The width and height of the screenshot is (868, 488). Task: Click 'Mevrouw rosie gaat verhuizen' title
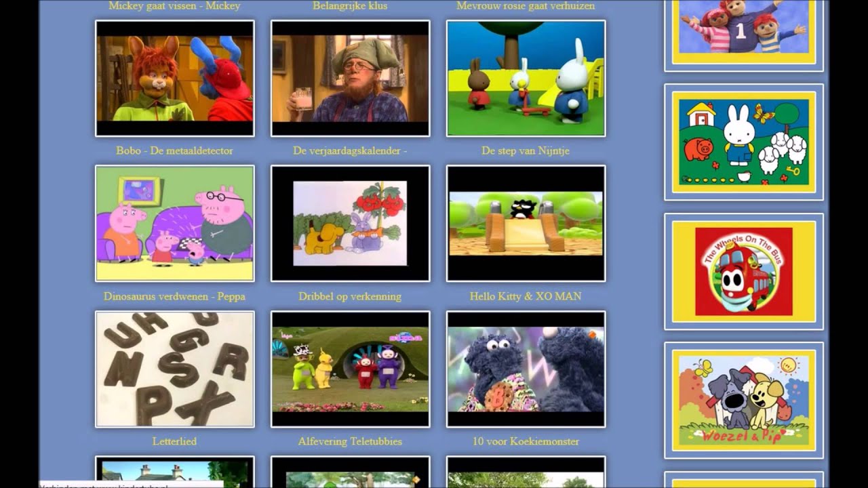[x=526, y=6]
